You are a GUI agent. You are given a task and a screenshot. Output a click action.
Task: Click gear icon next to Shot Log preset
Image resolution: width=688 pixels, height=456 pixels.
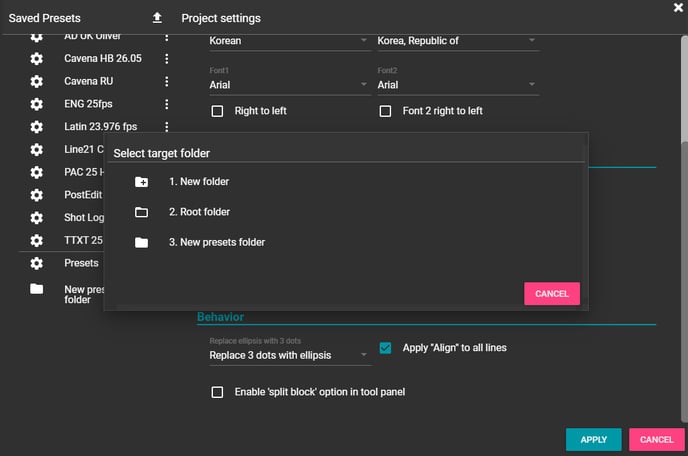[x=37, y=218]
